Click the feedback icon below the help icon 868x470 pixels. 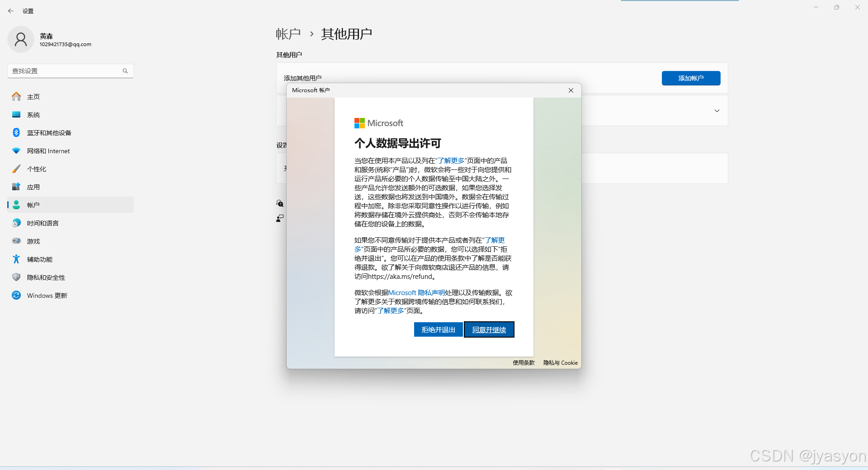[280, 218]
